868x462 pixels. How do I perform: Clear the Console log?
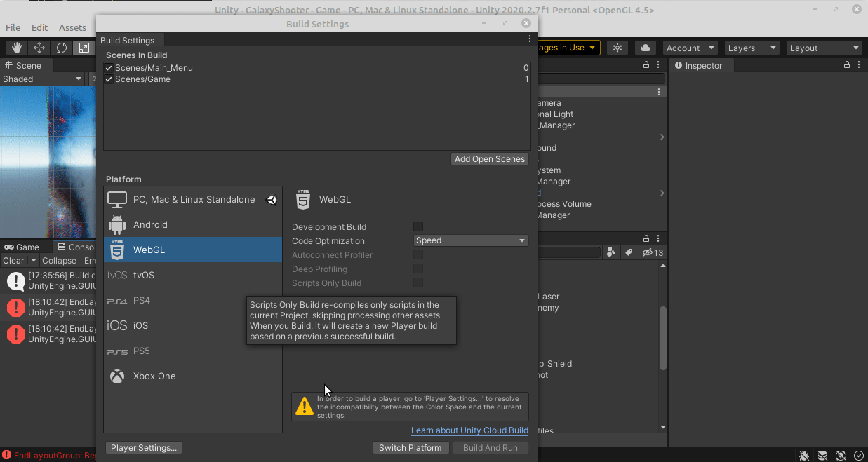pos(13,260)
